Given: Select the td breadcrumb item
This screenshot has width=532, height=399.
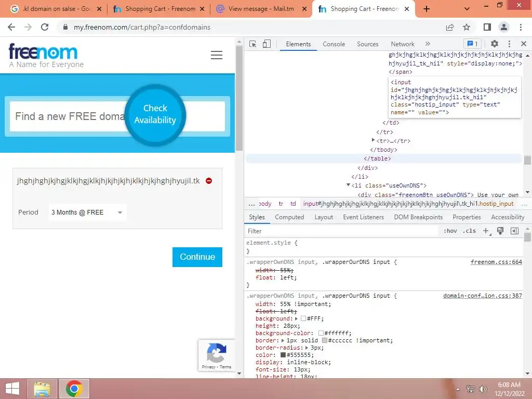Looking at the screenshot, I should 293,204.
